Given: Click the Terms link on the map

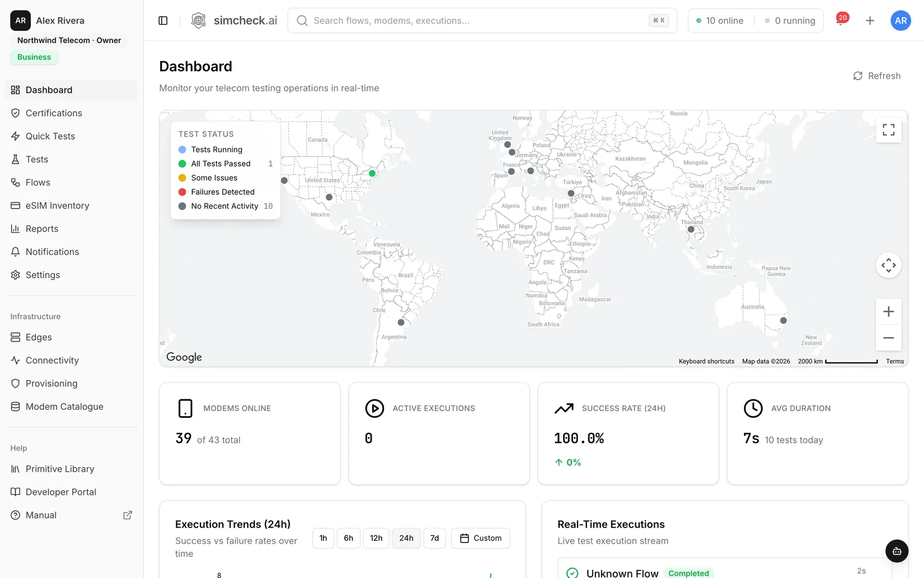Looking at the screenshot, I should click(x=895, y=361).
